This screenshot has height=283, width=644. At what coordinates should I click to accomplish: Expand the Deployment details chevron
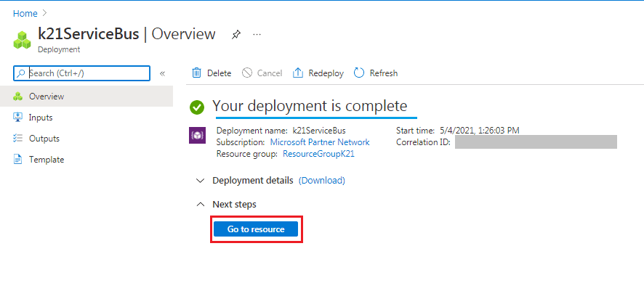pos(200,181)
